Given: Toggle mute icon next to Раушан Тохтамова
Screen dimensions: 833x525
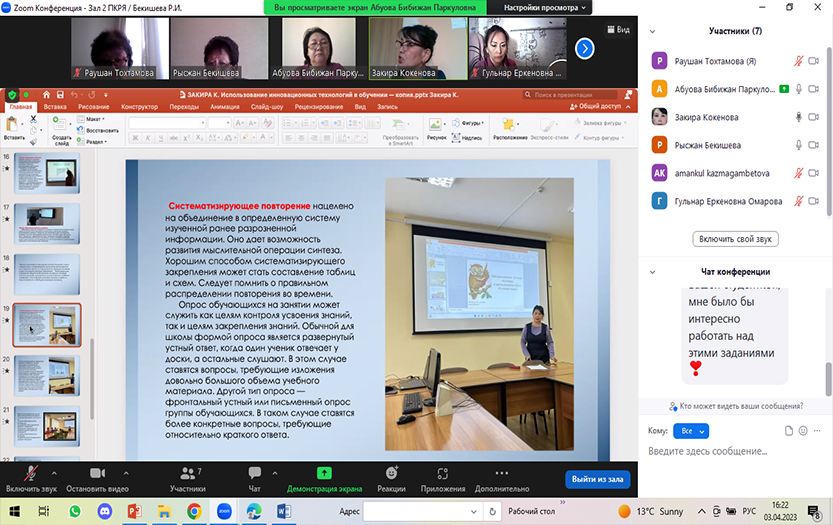Looking at the screenshot, I should coord(799,61).
